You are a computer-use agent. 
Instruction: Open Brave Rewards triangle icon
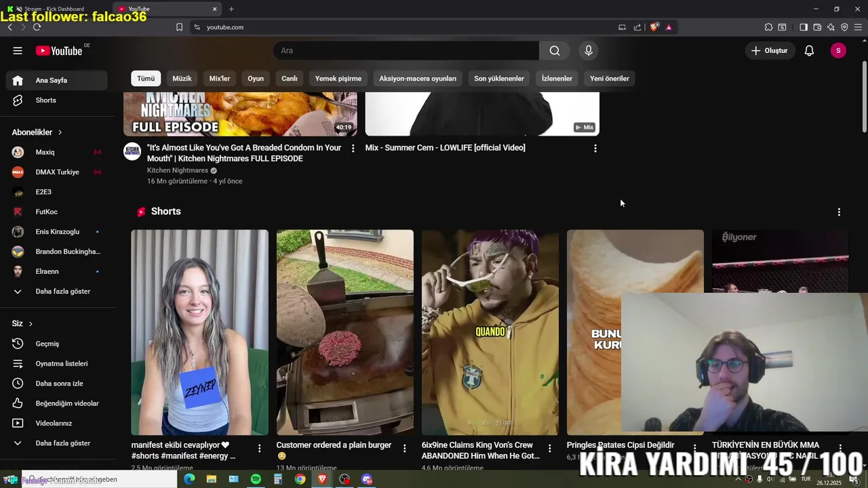coord(669,27)
